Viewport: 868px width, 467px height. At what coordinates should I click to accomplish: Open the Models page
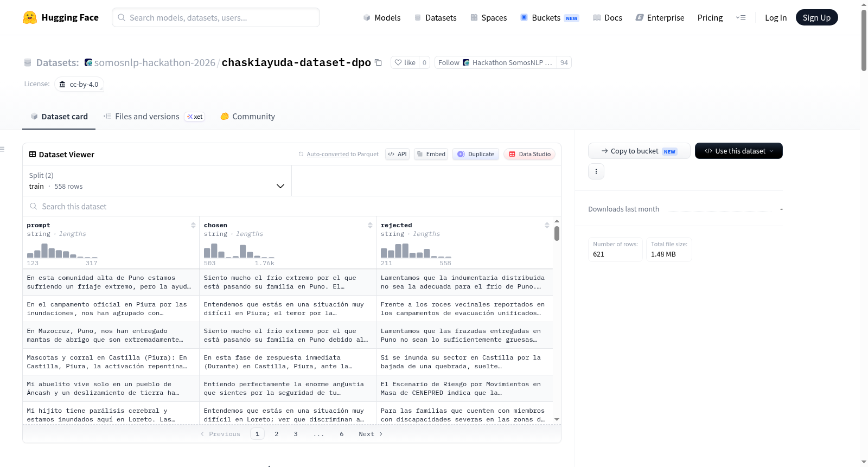point(382,17)
